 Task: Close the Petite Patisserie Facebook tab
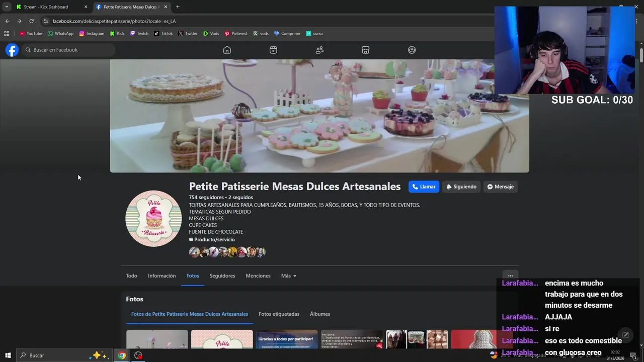(x=166, y=7)
